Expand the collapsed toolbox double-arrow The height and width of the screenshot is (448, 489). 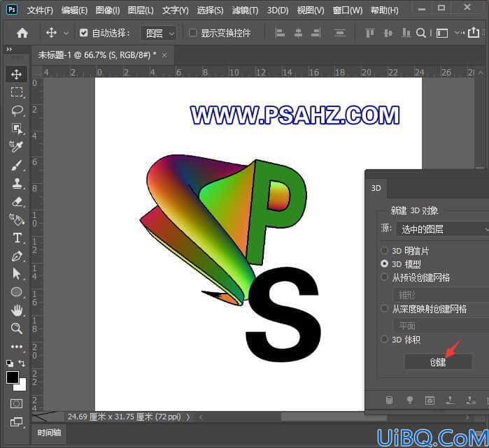9,49
